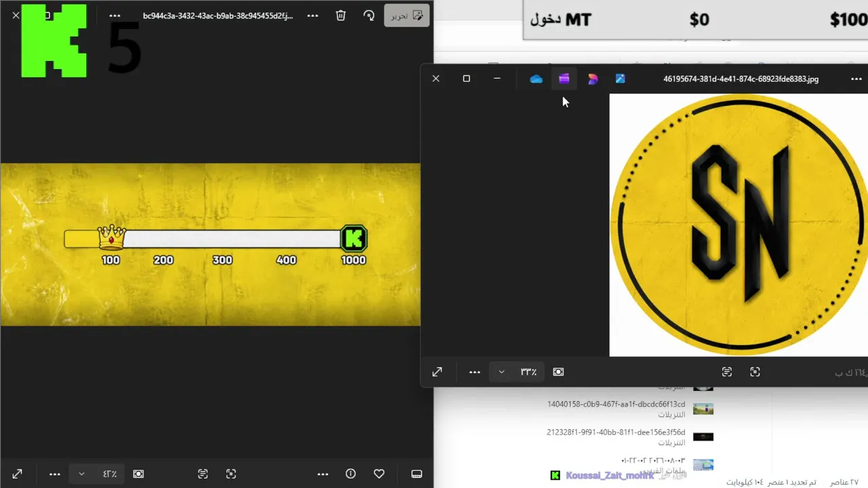Fit the SN logo image to window

(559, 371)
